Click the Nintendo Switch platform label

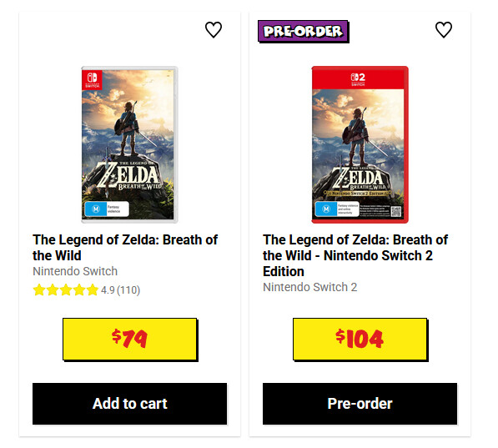tap(75, 271)
